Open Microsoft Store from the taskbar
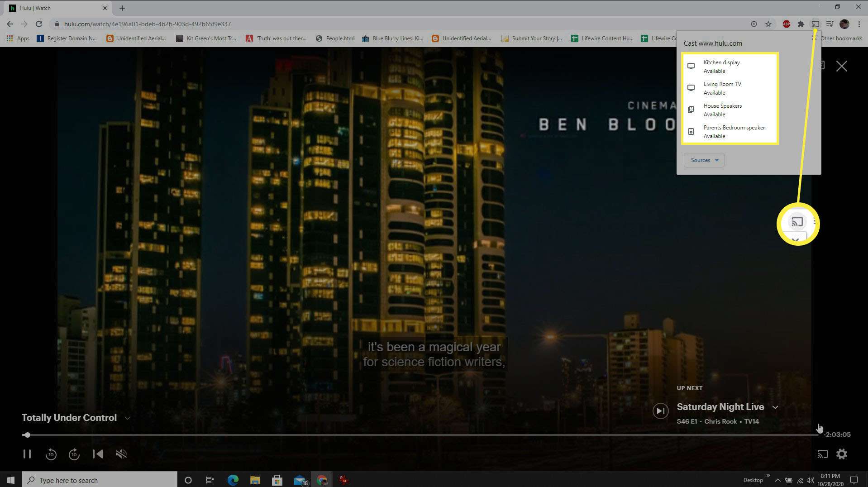 [277, 480]
